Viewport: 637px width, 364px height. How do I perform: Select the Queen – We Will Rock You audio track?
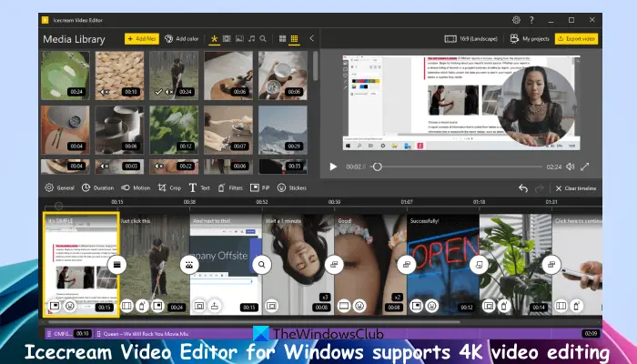(348, 334)
